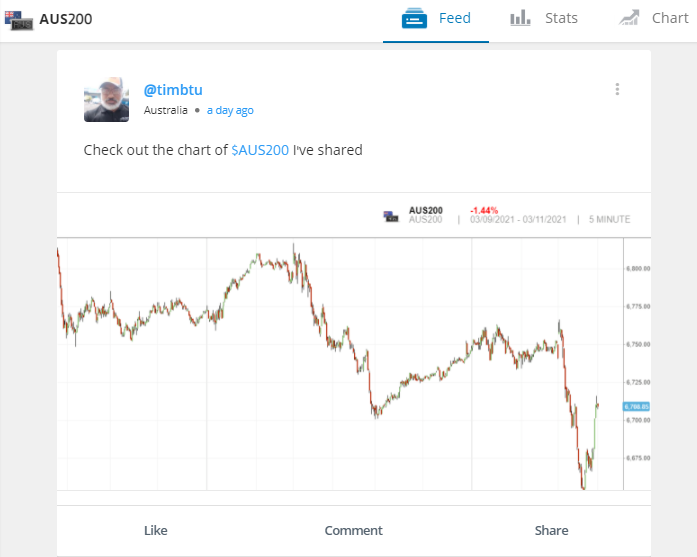The width and height of the screenshot is (697, 557).
Task: Click the Feed tab's blue card icon
Action: [x=415, y=18]
